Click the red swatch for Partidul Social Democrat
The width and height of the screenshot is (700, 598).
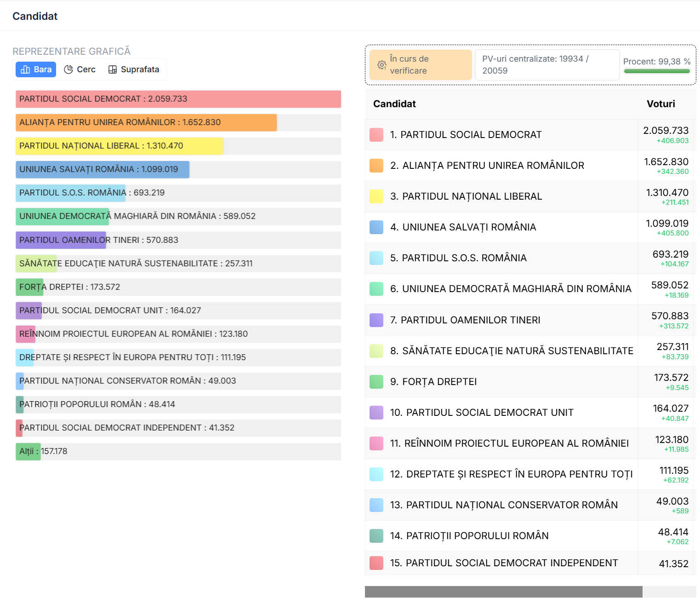click(x=376, y=135)
